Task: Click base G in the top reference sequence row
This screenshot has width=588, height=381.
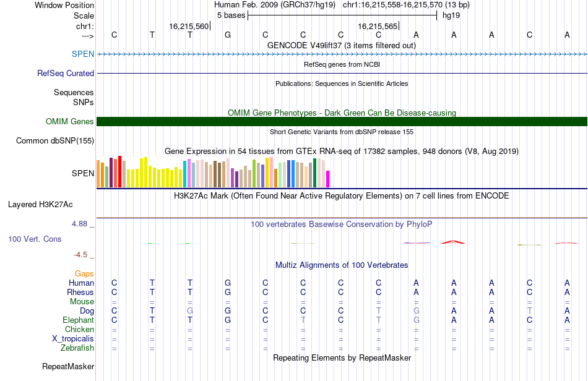Action: [228, 35]
